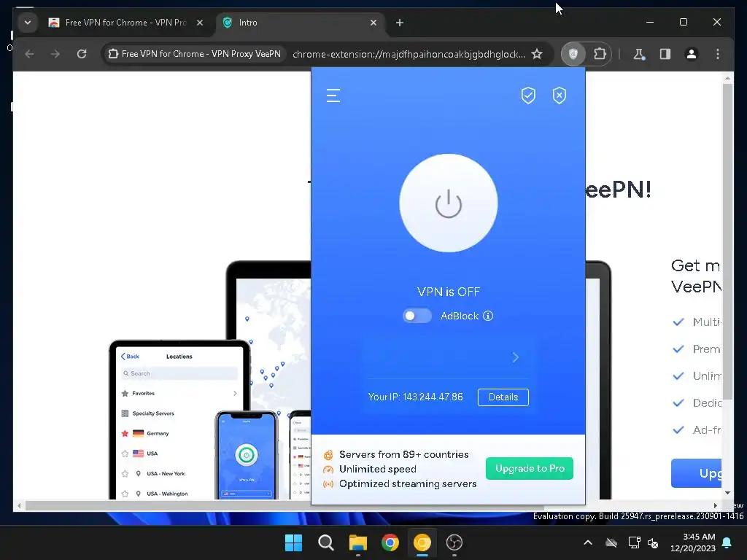Open a new browser tab
Viewport: 747px width, 560px height.
[400, 23]
